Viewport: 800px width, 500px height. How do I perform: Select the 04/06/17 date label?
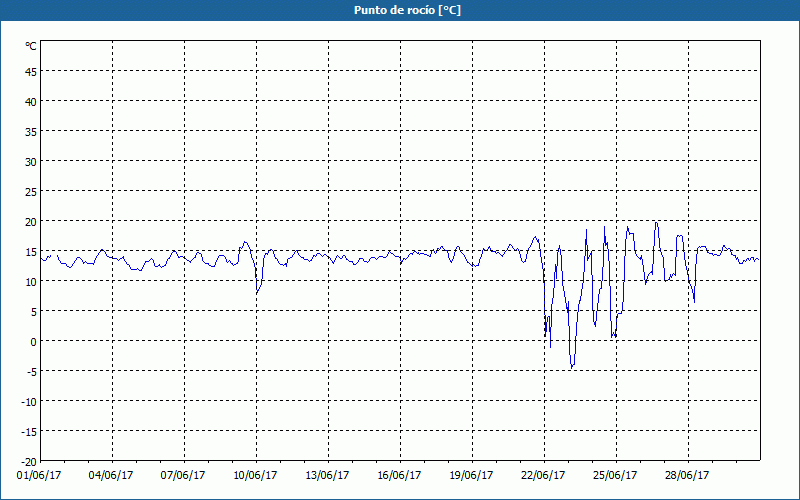(111, 476)
